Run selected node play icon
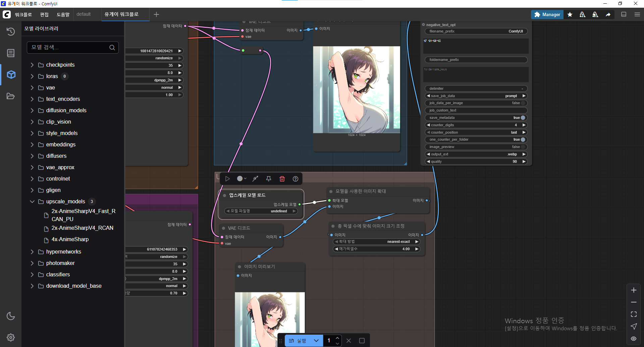644x347 pixels. pos(227,179)
